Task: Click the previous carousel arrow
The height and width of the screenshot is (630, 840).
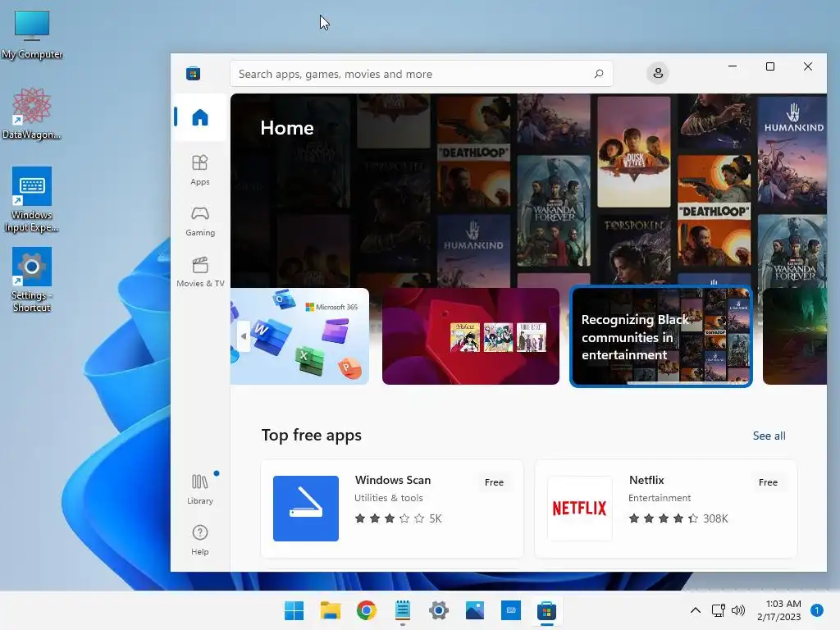Action: 244,336
